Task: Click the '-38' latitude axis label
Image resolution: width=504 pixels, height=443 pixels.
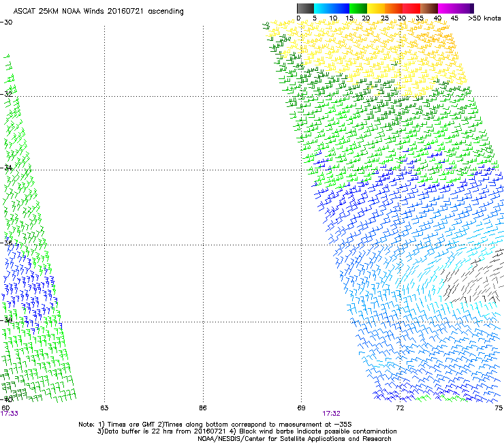Action: coord(6,320)
